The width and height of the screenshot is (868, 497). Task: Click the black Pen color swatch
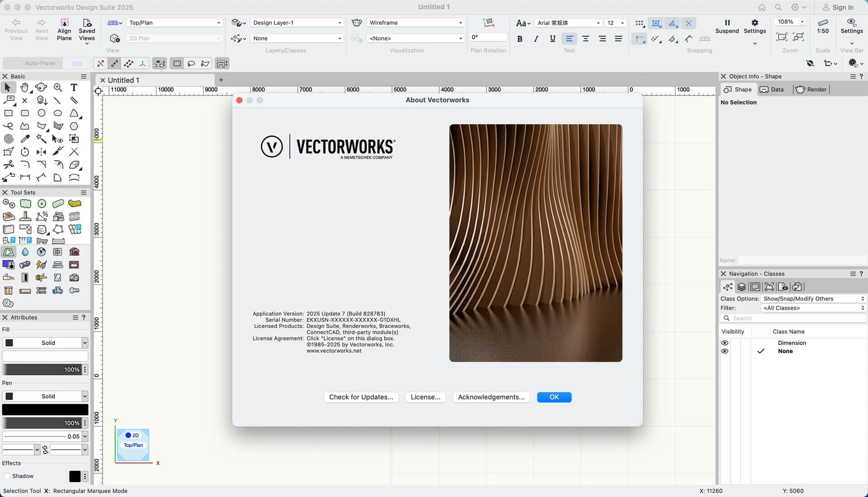(x=45, y=409)
